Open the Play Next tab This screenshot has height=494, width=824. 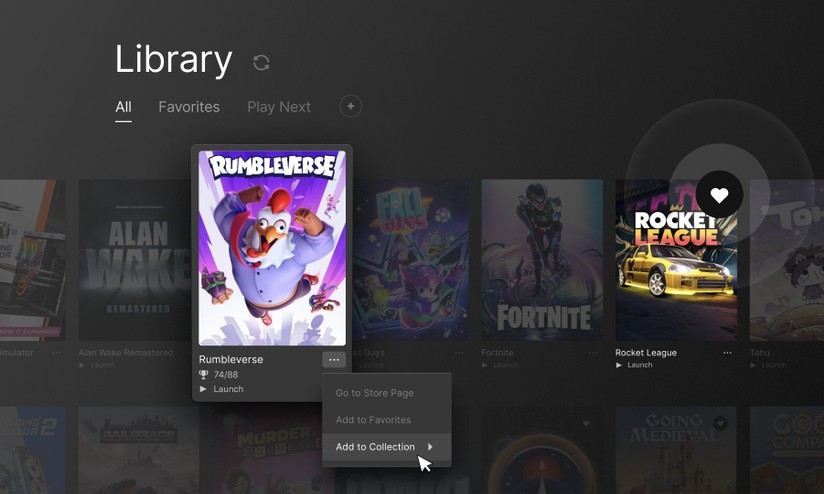(x=279, y=107)
